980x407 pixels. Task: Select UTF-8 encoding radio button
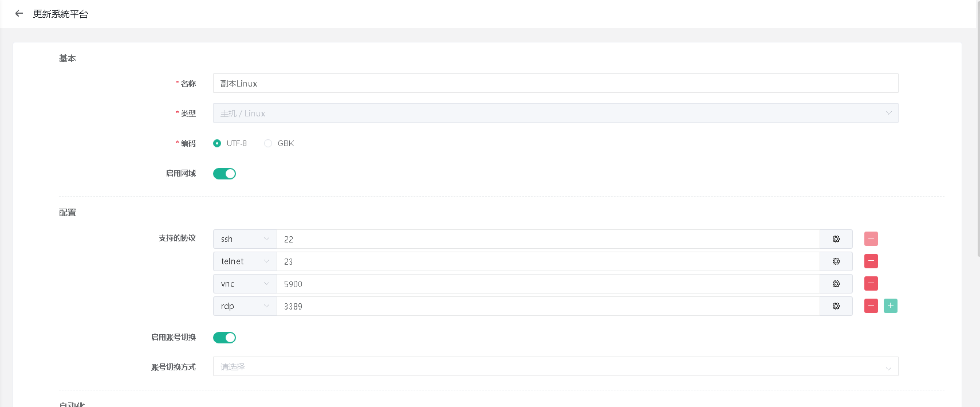tap(217, 143)
